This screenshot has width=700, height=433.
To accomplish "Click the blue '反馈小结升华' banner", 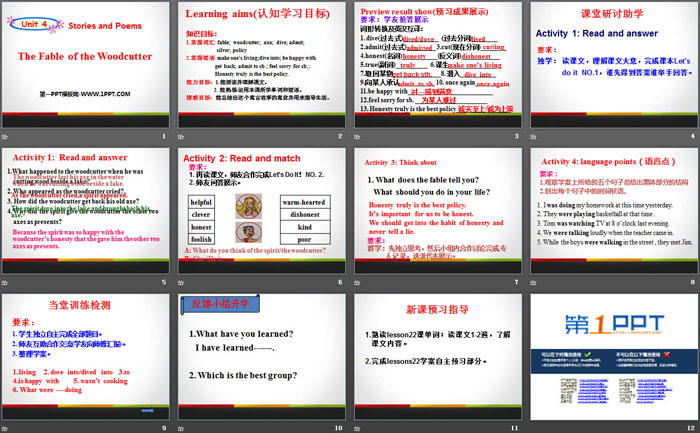I will (215, 303).
